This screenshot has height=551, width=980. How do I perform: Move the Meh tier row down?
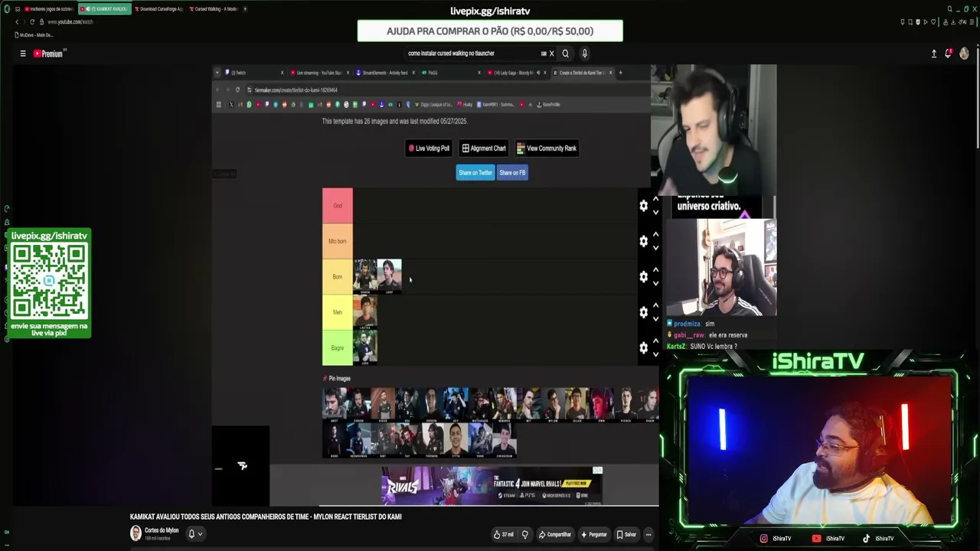pos(655,319)
